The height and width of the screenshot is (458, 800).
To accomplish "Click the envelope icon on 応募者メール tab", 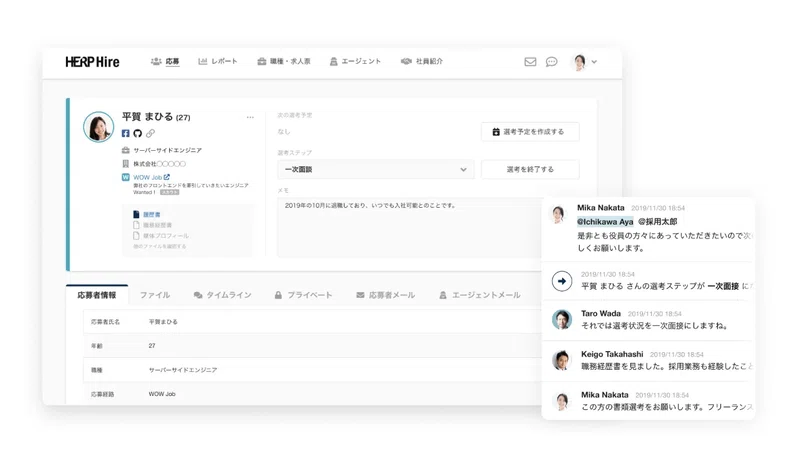I will pos(360,295).
